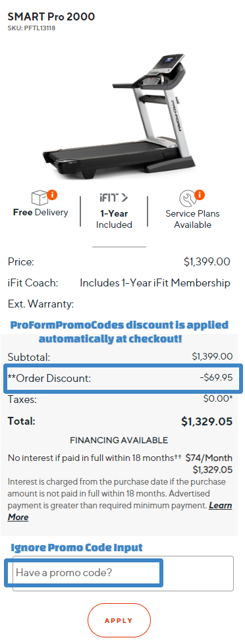Screen dimensions: 245x644
Task: Open the Free Delivery info badge
Action: (52, 194)
